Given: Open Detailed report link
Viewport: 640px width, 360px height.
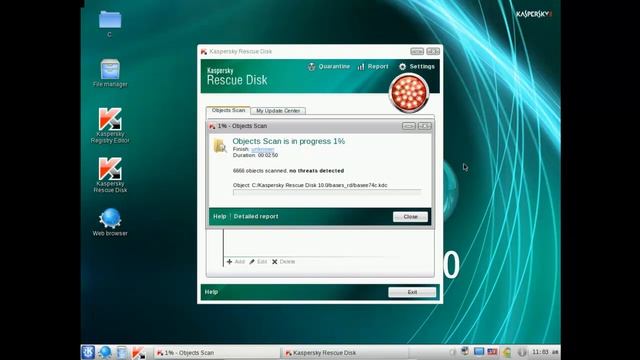Looking at the screenshot, I should pyautogui.click(x=256, y=216).
